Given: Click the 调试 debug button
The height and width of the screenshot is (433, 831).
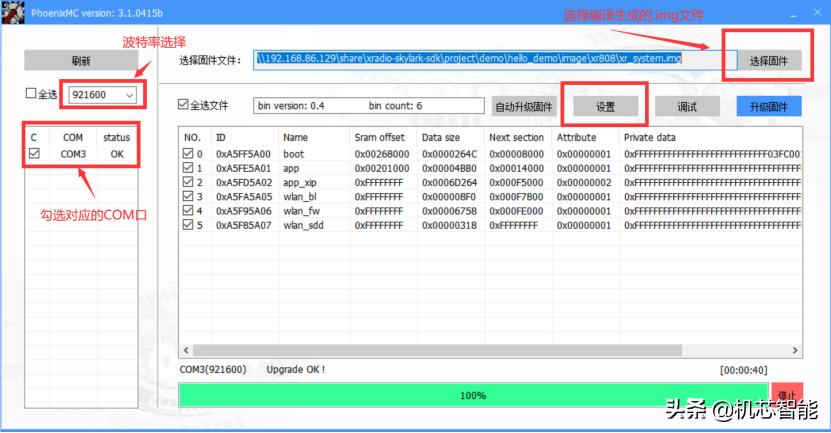Looking at the screenshot, I should pos(687,107).
